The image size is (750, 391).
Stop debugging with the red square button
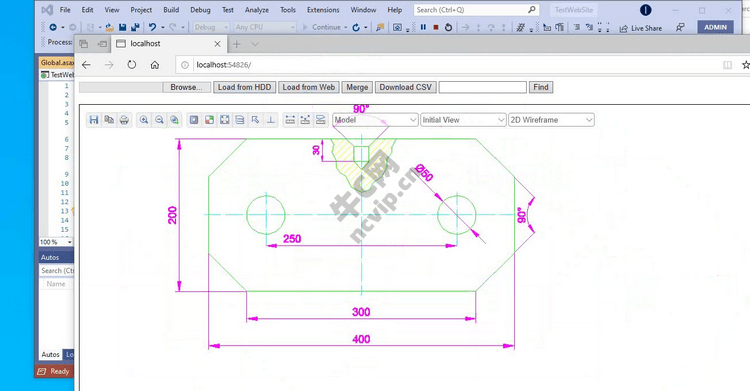(436, 27)
